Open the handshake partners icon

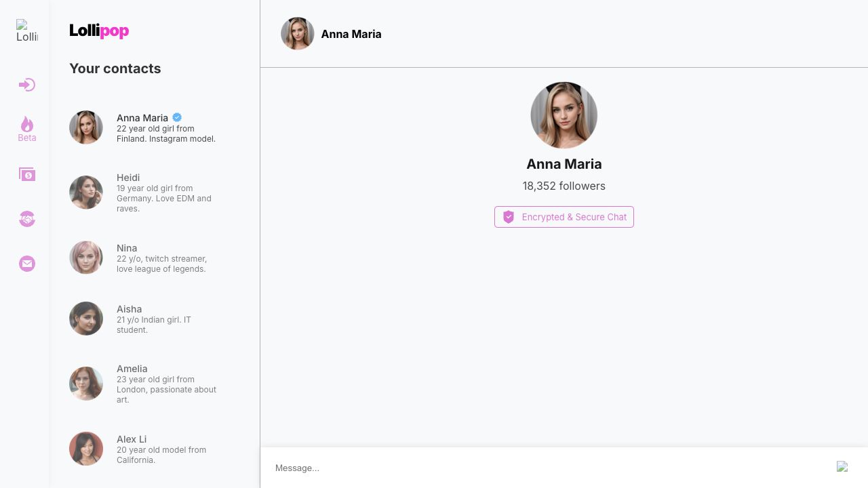pos(27,219)
